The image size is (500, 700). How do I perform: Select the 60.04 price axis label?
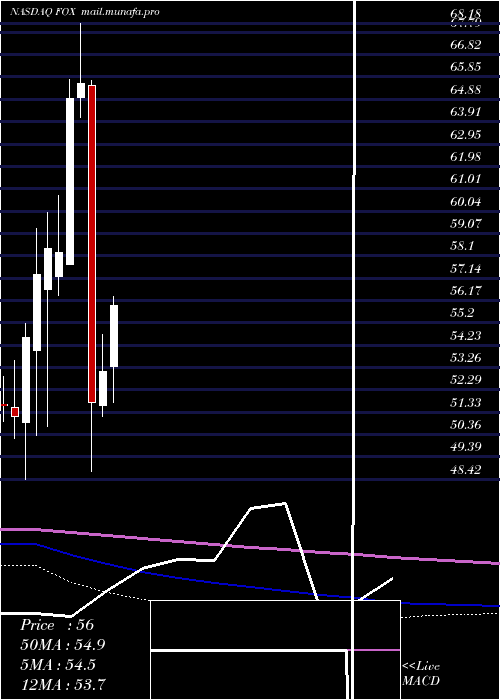click(x=466, y=201)
